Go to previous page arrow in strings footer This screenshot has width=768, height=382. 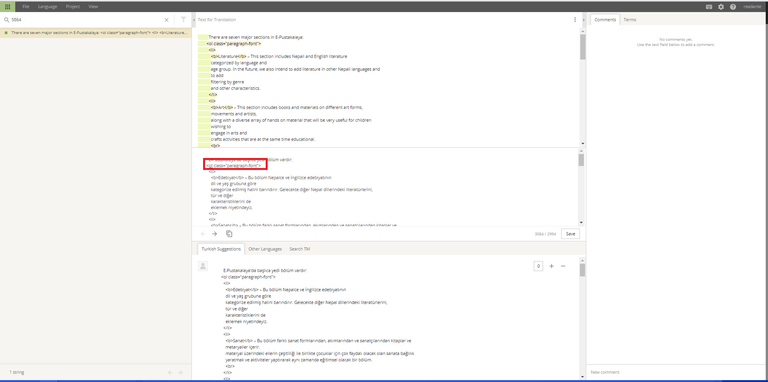[x=170, y=373]
